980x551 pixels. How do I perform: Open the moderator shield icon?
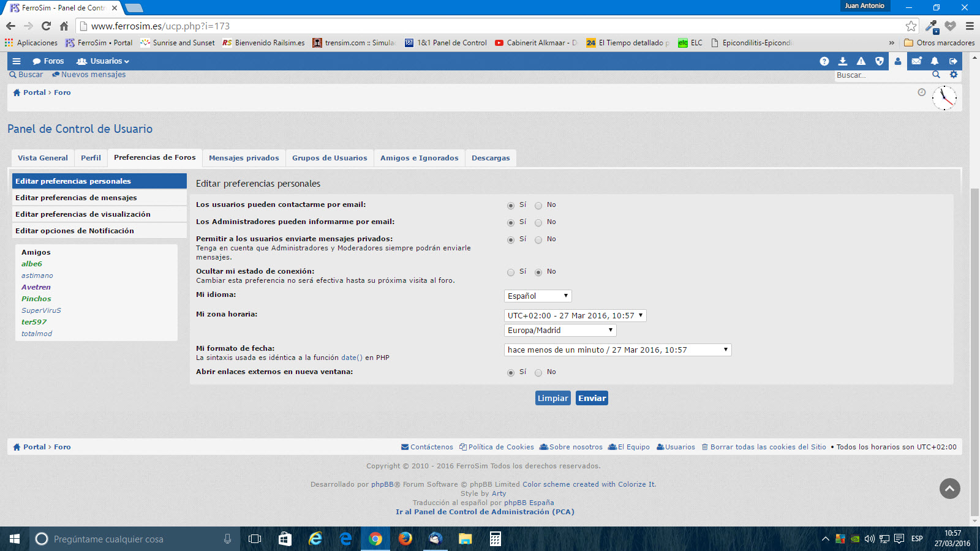880,61
